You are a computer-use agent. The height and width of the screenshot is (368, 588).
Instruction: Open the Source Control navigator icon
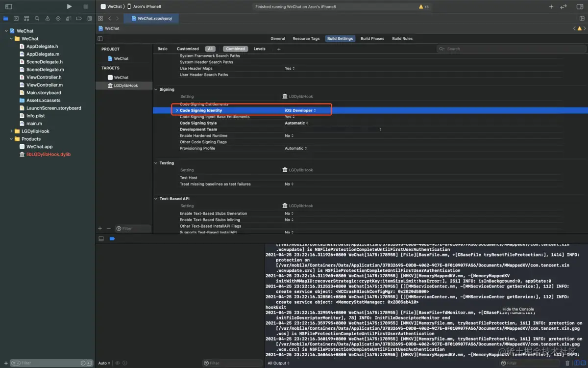point(16,18)
